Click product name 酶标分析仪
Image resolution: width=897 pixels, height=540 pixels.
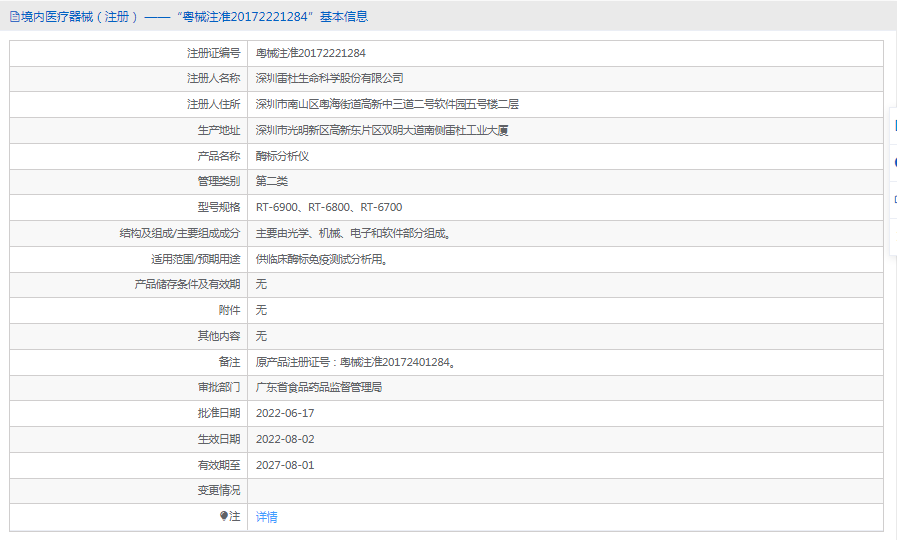pos(283,156)
